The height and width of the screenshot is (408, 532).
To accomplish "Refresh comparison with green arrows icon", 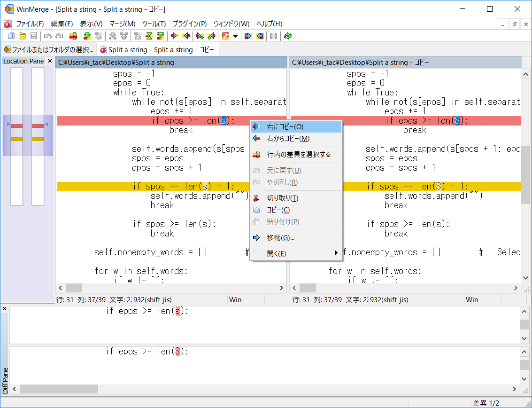I will pos(288,36).
